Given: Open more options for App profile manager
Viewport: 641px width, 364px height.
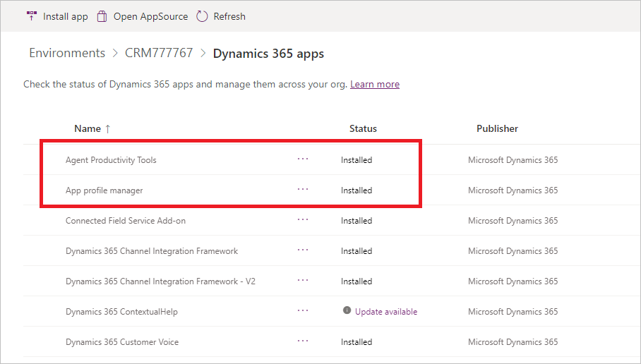Looking at the screenshot, I should [303, 189].
